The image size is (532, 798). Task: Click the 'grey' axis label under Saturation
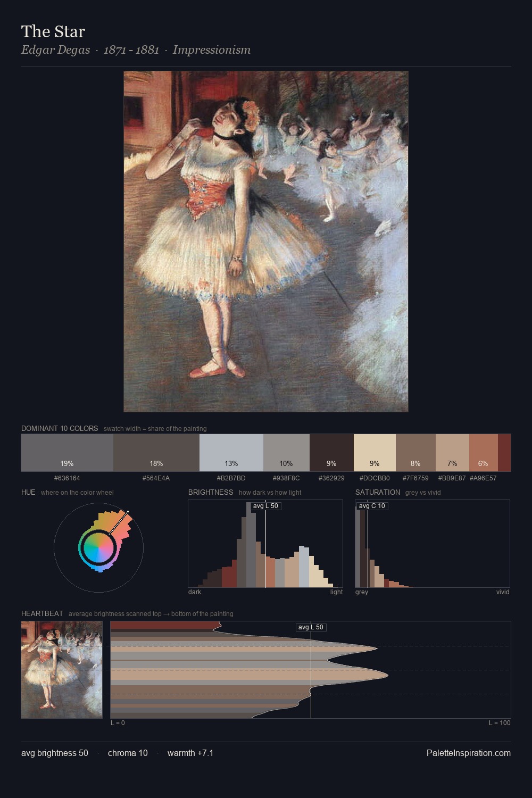(x=362, y=592)
